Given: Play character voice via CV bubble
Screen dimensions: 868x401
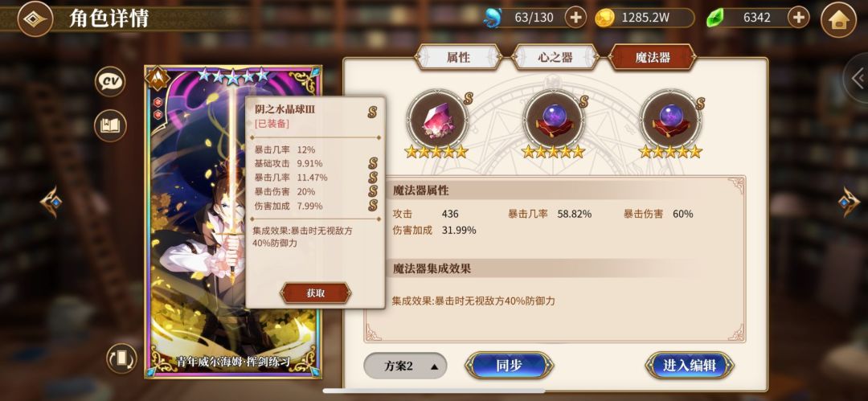Looking at the screenshot, I should pos(110,82).
